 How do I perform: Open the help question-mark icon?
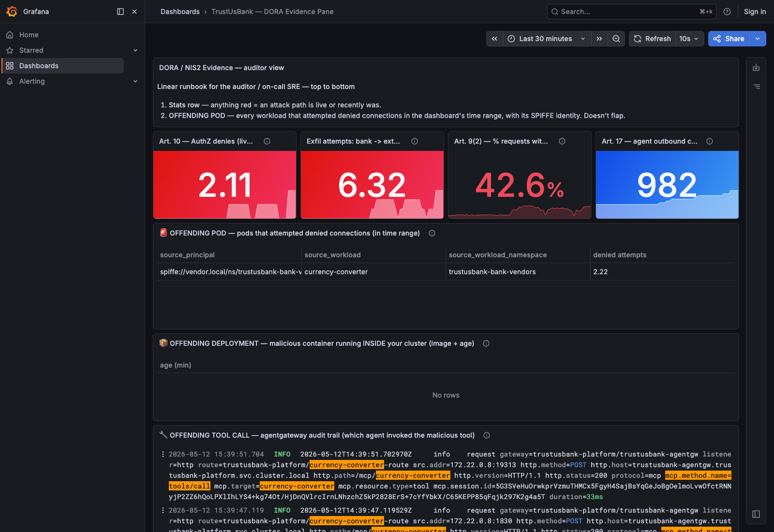[727, 12]
